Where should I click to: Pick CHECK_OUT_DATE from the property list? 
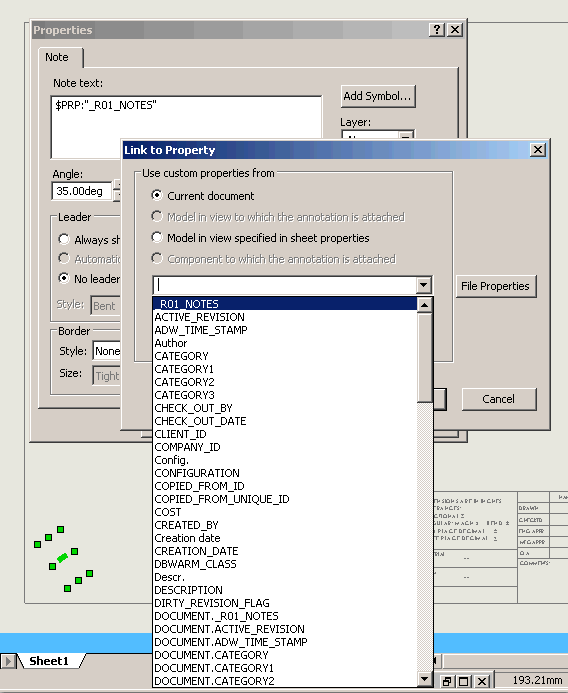200,421
